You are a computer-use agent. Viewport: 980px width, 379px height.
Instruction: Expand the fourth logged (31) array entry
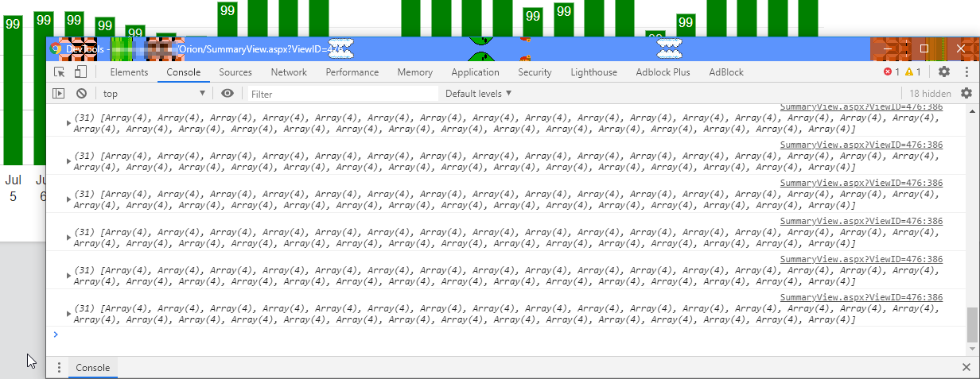pyautogui.click(x=68, y=238)
